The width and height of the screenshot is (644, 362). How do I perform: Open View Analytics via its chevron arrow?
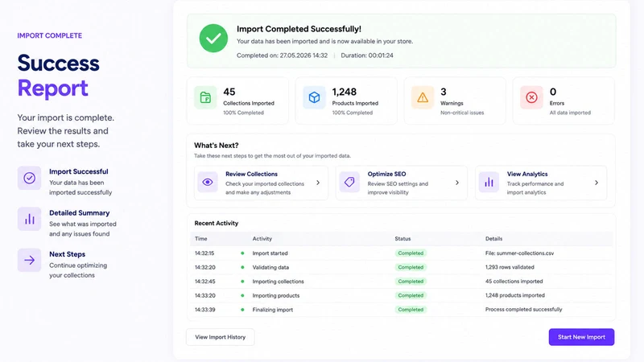coord(597,183)
